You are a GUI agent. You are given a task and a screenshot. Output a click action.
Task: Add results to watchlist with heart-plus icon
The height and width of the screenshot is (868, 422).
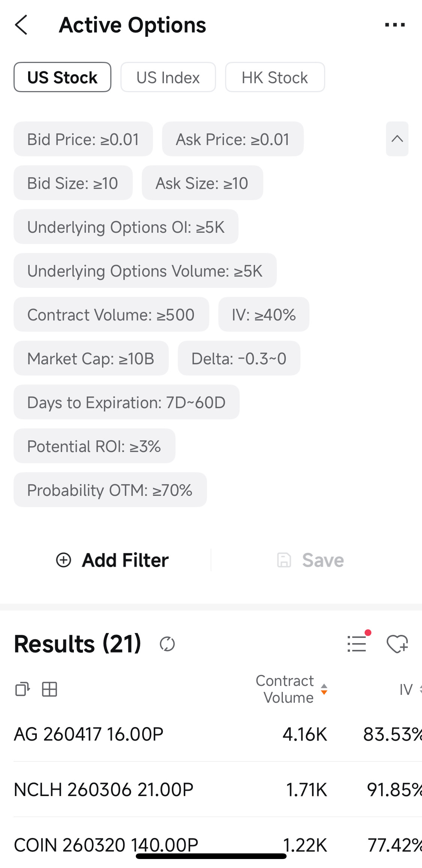(397, 644)
